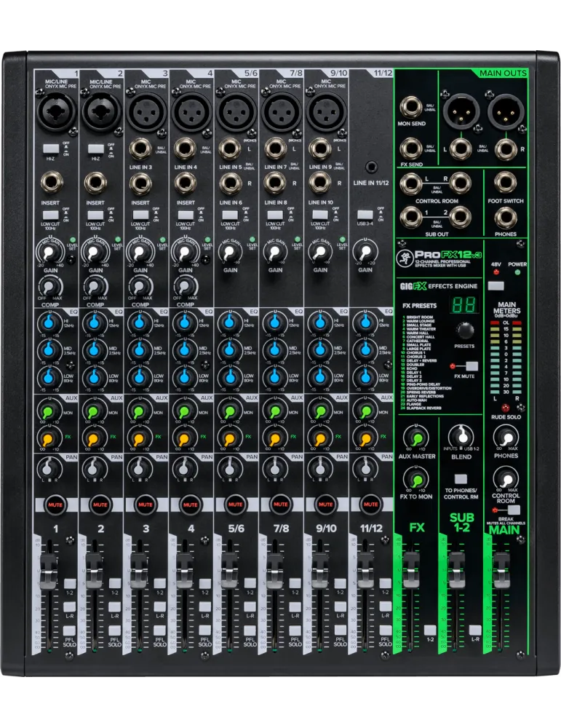Turn on the 48V phantom power switch
Image resolution: width=561 pixels, height=728 pixels.
pyautogui.click(x=496, y=285)
